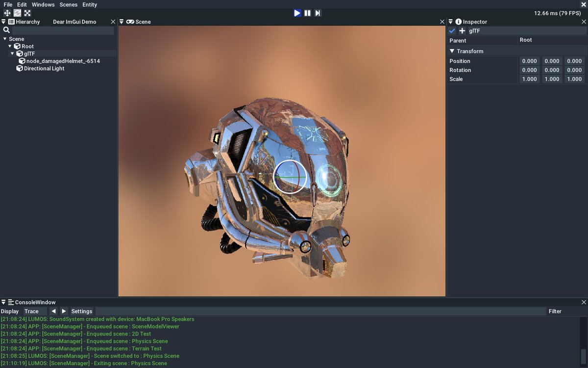Open the Windows menu
Image resolution: width=588 pixels, height=368 pixels.
point(43,4)
